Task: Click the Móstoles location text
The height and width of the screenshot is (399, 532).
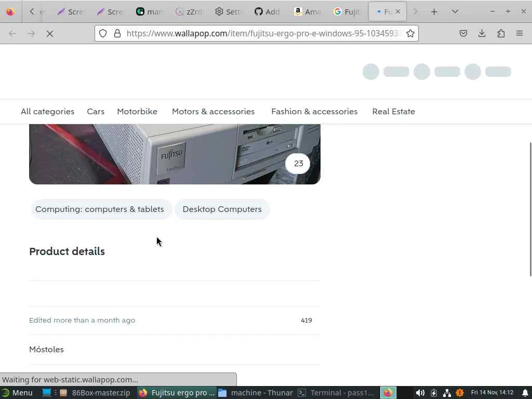Action: pyautogui.click(x=46, y=350)
